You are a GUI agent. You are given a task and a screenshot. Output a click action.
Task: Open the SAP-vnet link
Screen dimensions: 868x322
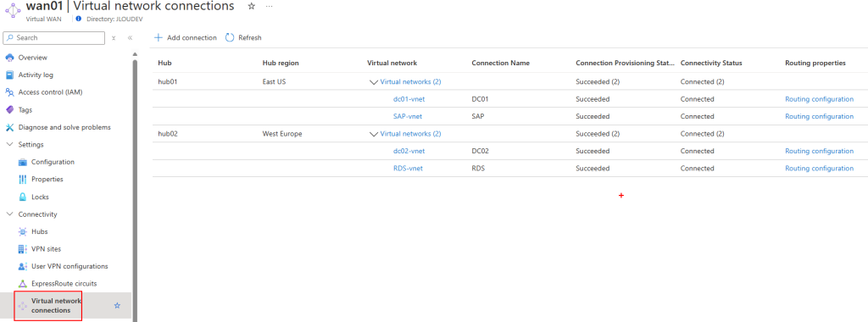point(408,116)
